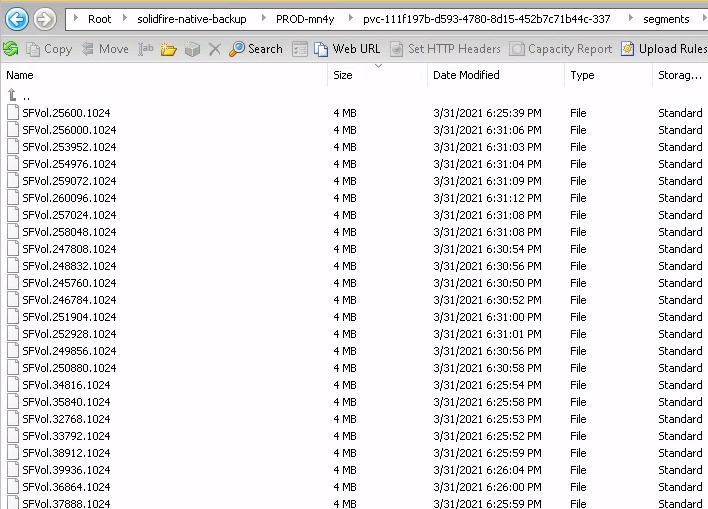This screenshot has width=708, height=509.
Task: Expand the arrow after solidfire-native-backup breadcrumb
Action: coord(264,19)
